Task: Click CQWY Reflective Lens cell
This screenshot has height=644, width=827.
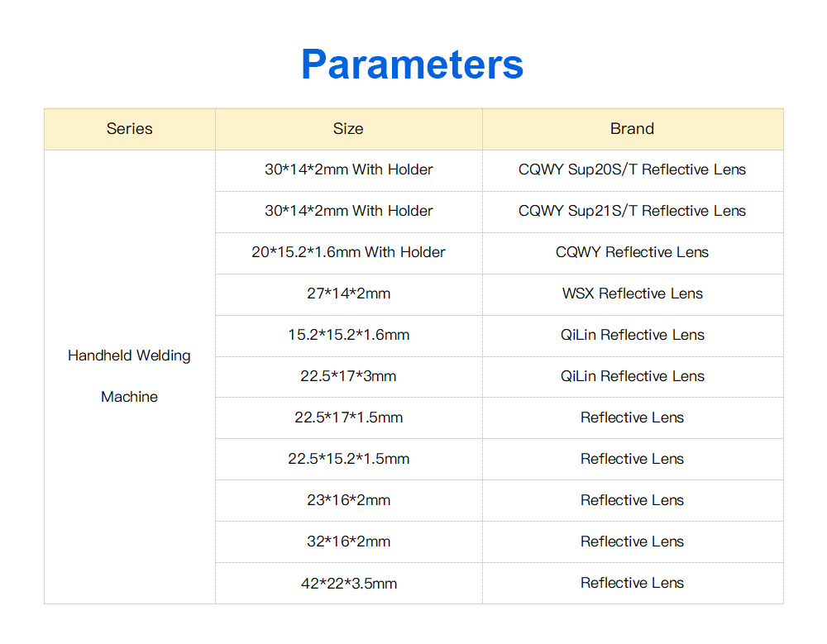Action: (633, 252)
